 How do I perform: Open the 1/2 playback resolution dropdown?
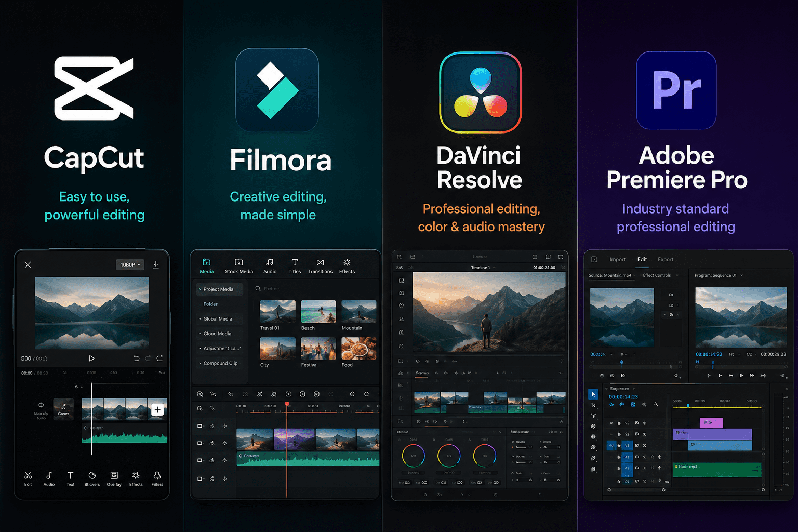[x=751, y=354]
